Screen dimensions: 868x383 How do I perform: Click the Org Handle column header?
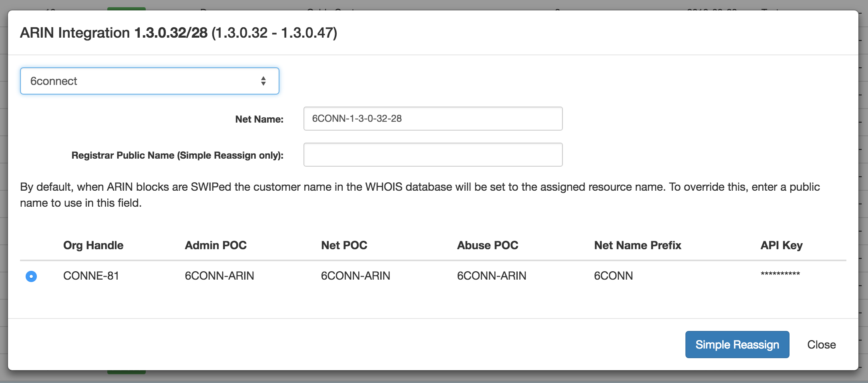pyautogui.click(x=93, y=245)
